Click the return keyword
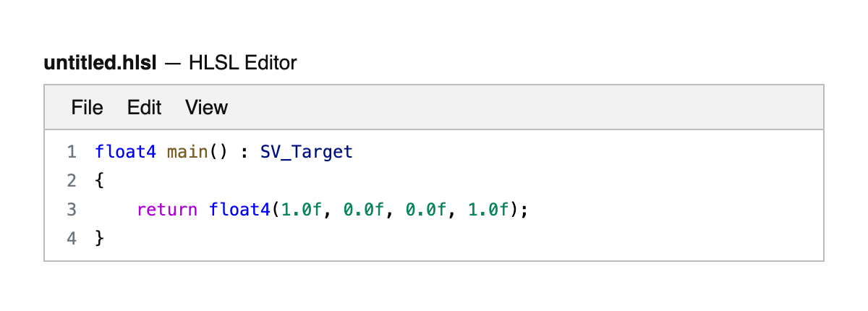Viewport: 868px width, 311px height. click(x=167, y=210)
